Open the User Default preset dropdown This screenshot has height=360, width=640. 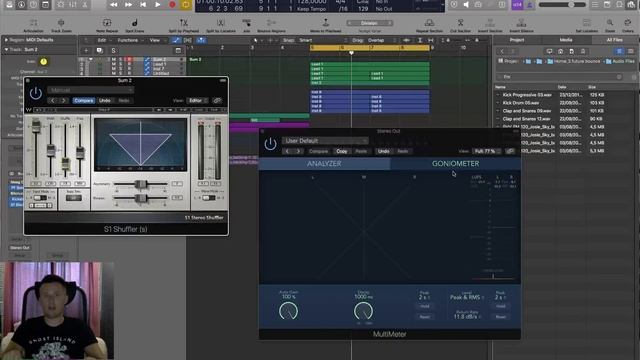coord(325,141)
